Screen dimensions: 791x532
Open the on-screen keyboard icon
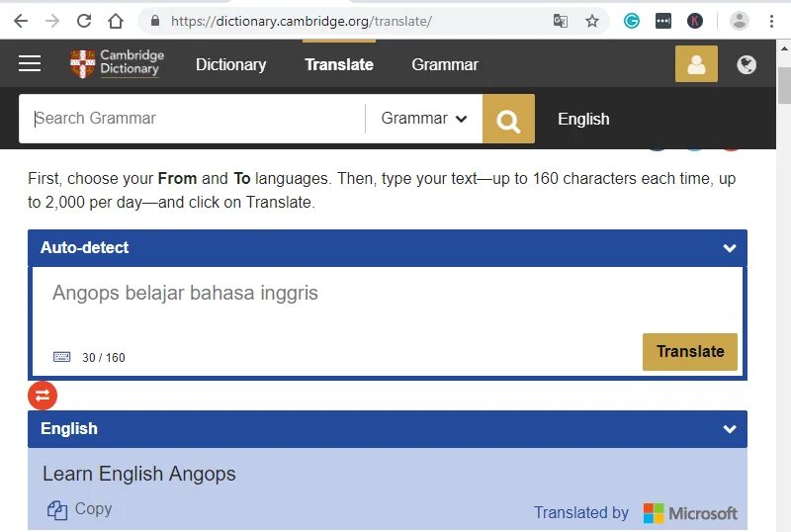62,357
